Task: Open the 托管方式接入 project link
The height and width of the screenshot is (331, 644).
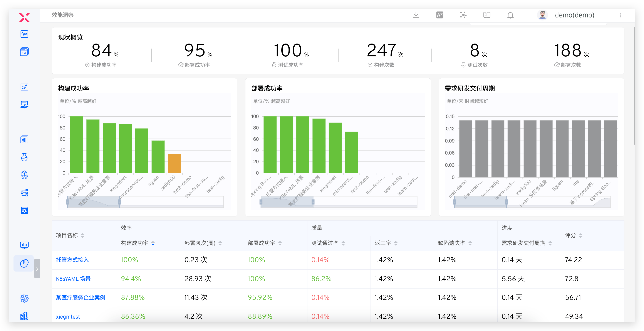Action: [x=72, y=260]
